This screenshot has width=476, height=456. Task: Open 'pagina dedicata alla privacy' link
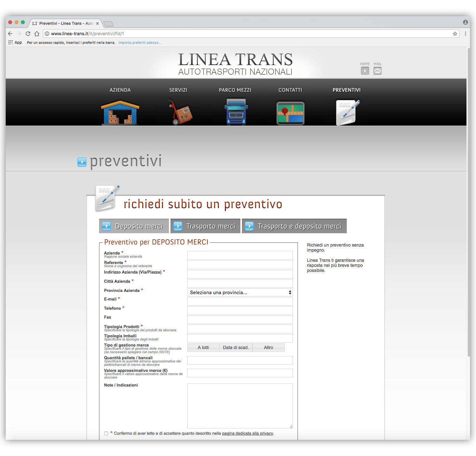(x=247, y=433)
